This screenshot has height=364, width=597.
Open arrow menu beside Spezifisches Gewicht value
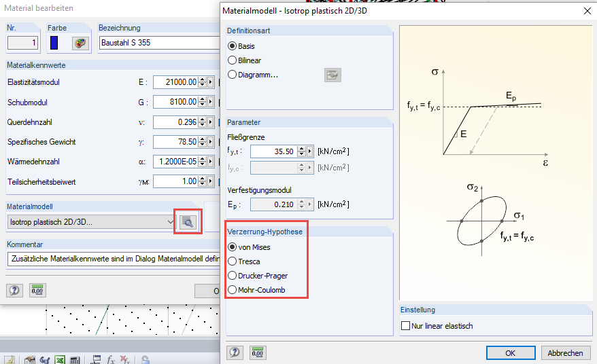coord(210,142)
